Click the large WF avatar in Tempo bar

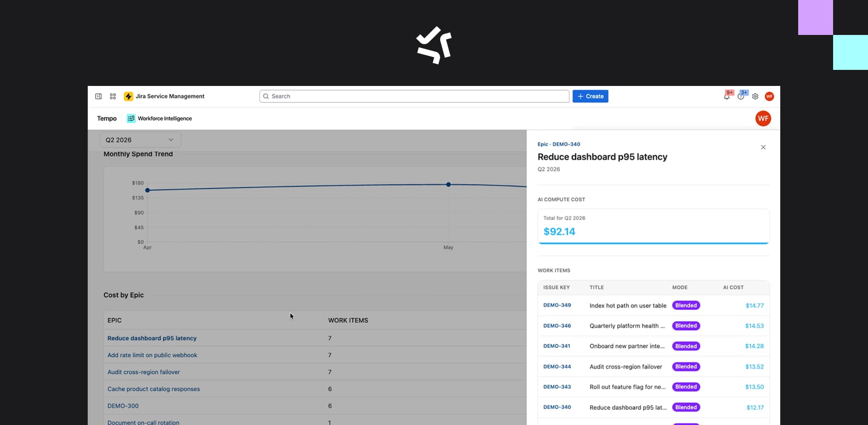763,119
